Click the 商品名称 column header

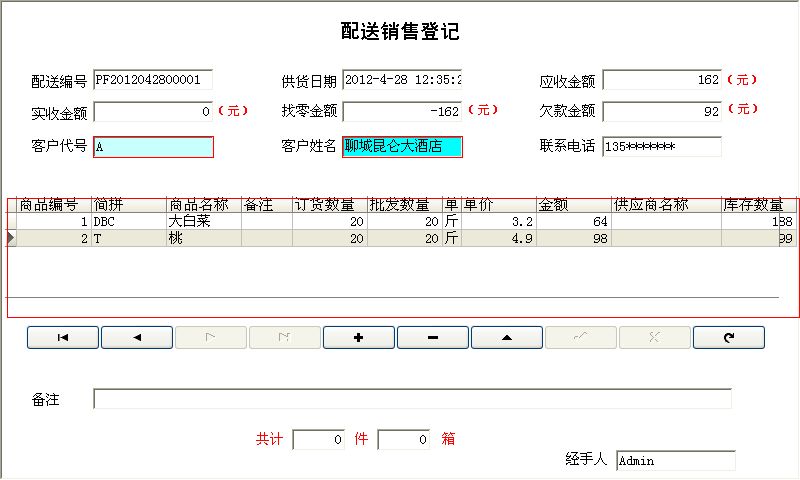click(x=203, y=205)
